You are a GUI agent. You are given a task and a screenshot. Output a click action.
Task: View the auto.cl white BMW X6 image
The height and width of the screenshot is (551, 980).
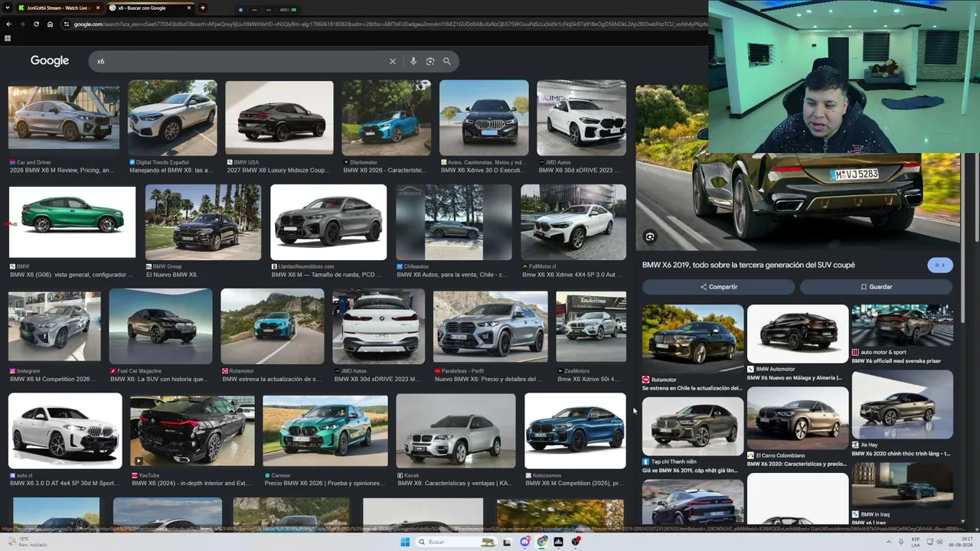(x=65, y=431)
